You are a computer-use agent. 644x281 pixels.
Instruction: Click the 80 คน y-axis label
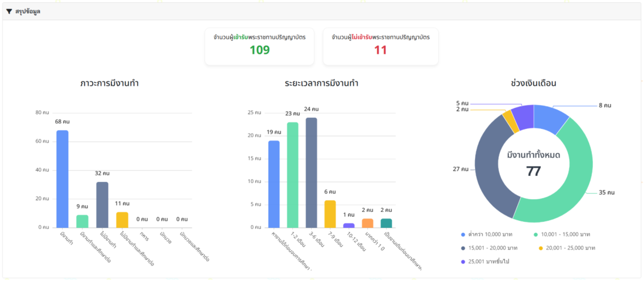pos(42,112)
